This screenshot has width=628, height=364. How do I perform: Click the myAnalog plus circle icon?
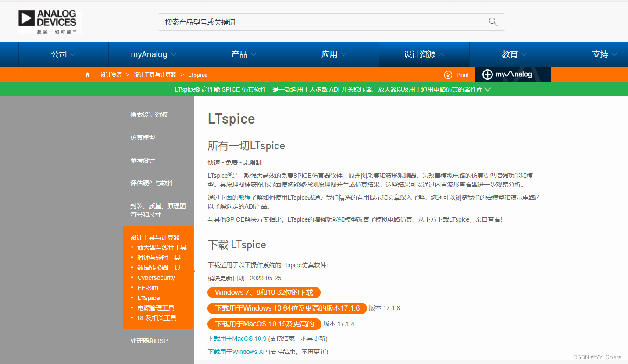[x=488, y=74]
